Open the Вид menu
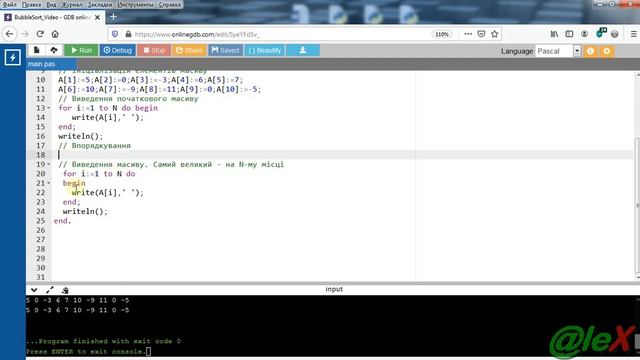 [x=51, y=5]
